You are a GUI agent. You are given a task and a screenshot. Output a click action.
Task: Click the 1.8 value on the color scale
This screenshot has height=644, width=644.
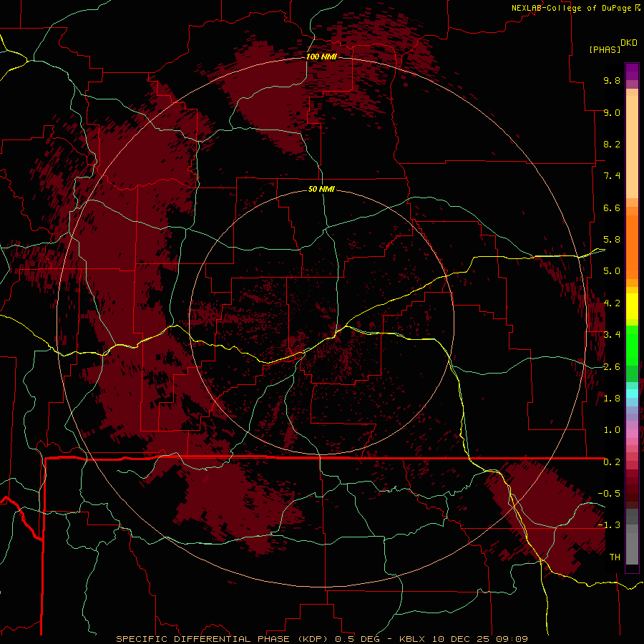coord(612,399)
